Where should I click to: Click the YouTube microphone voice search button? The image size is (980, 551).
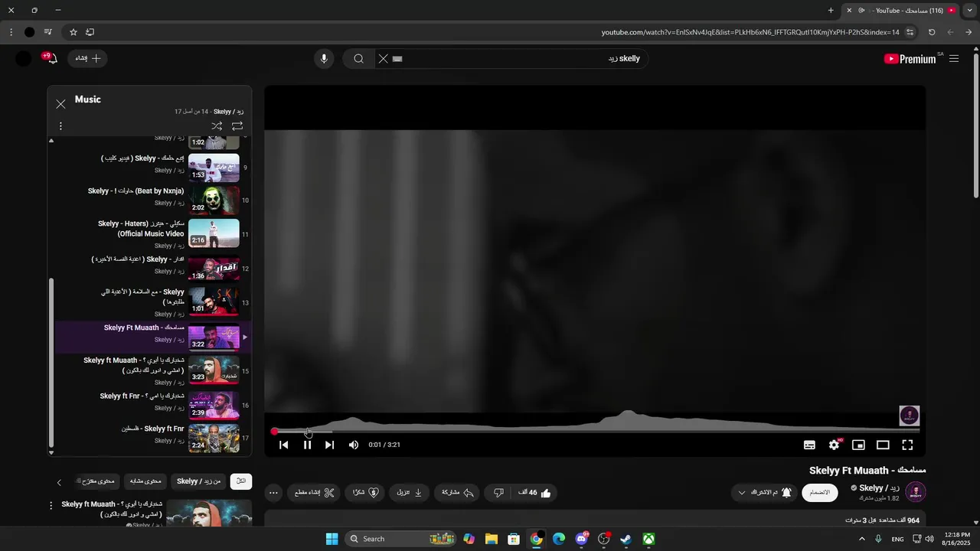pyautogui.click(x=324, y=59)
